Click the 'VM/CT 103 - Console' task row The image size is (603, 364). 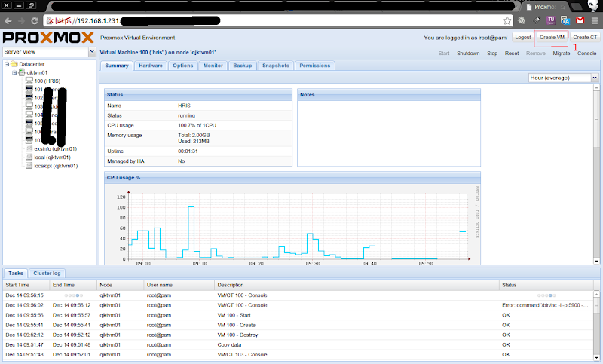tap(298, 355)
